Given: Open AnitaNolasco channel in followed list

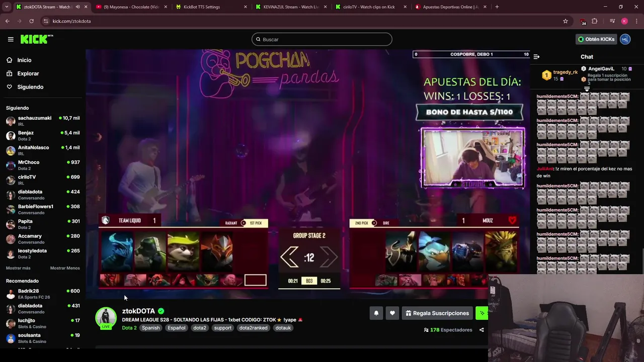Looking at the screenshot, I should pos(43,150).
